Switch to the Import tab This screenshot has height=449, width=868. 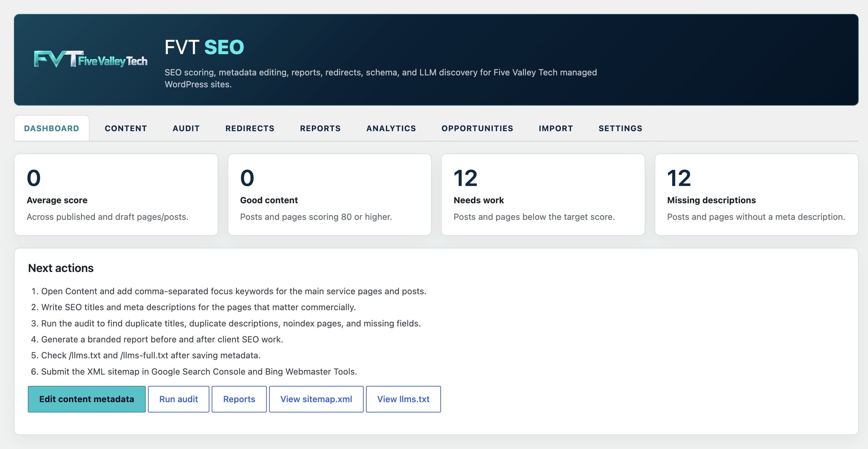coord(556,128)
